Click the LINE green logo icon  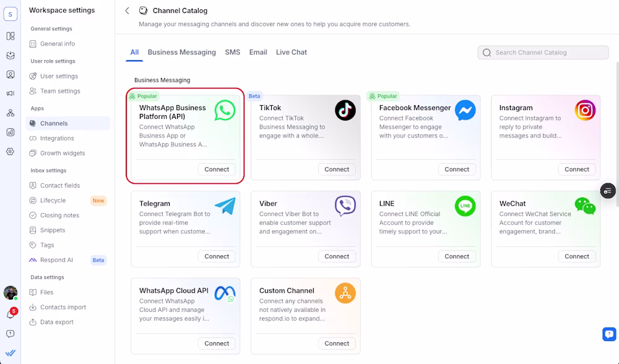(465, 206)
